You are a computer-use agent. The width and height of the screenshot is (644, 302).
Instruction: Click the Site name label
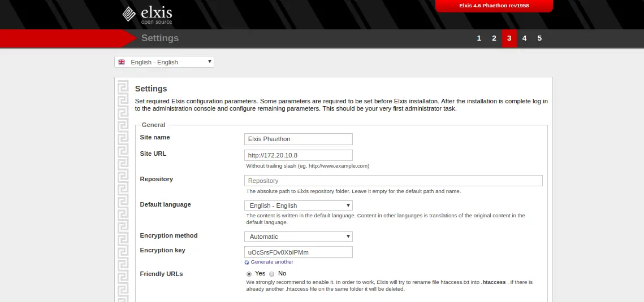pyautogui.click(x=155, y=137)
